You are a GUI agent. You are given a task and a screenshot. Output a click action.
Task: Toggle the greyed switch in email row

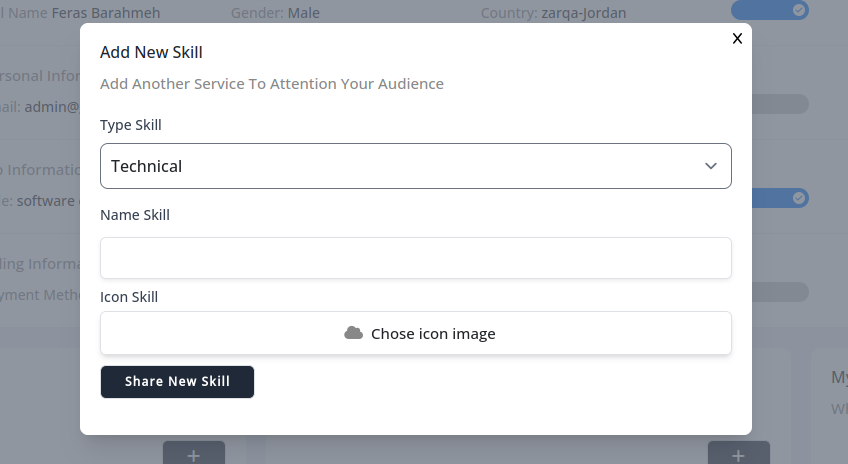click(780, 104)
